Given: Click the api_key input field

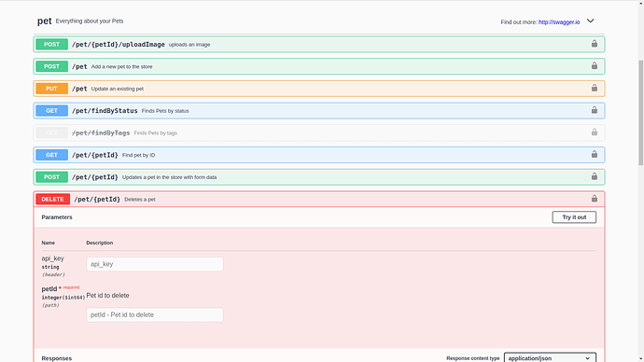Looking at the screenshot, I should click(155, 264).
